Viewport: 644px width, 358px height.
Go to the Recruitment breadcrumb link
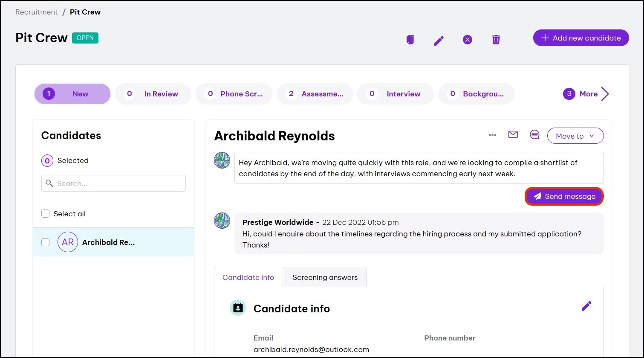37,12
